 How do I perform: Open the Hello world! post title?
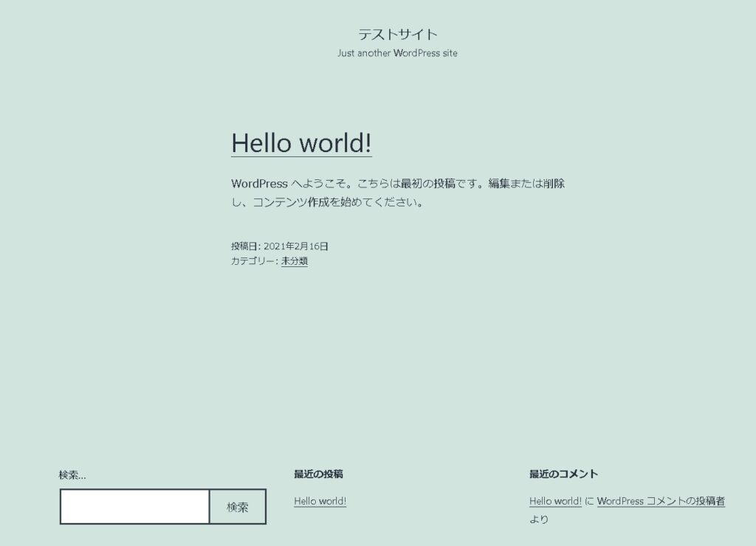point(301,143)
